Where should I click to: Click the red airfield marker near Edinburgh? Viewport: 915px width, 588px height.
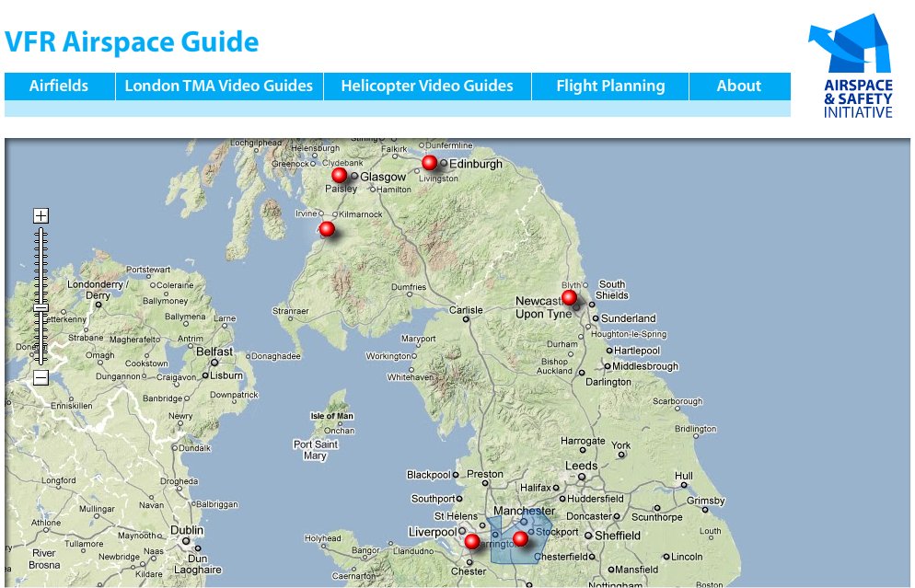point(429,163)
